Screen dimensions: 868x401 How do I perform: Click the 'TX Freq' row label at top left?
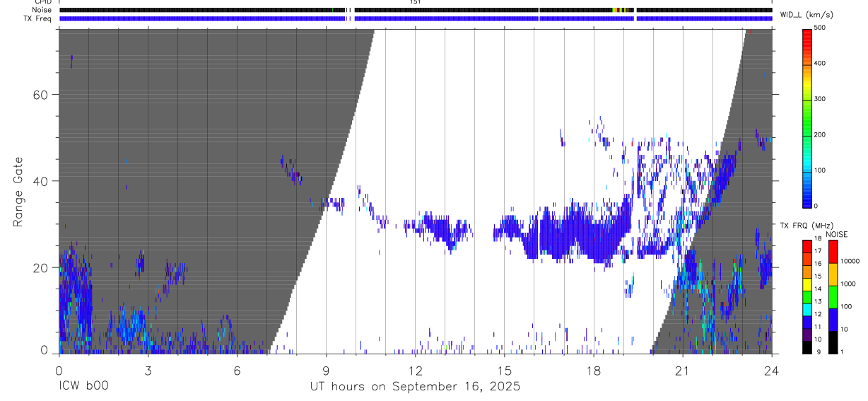39,18
